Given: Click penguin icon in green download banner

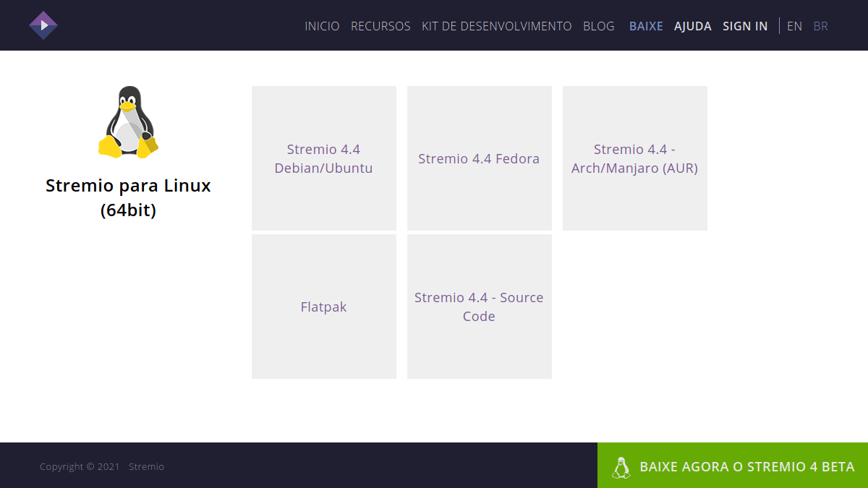Looking at the screenshot, I should (621, 467).
